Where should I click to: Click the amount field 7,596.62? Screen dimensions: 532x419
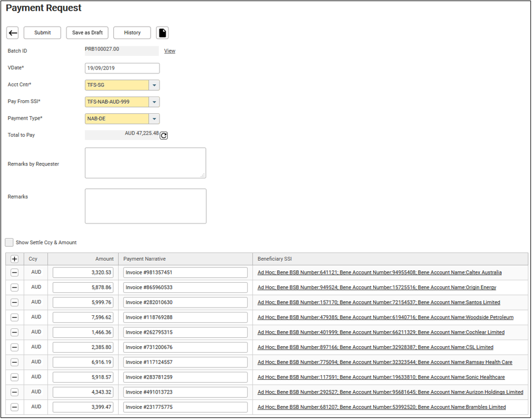83,317
